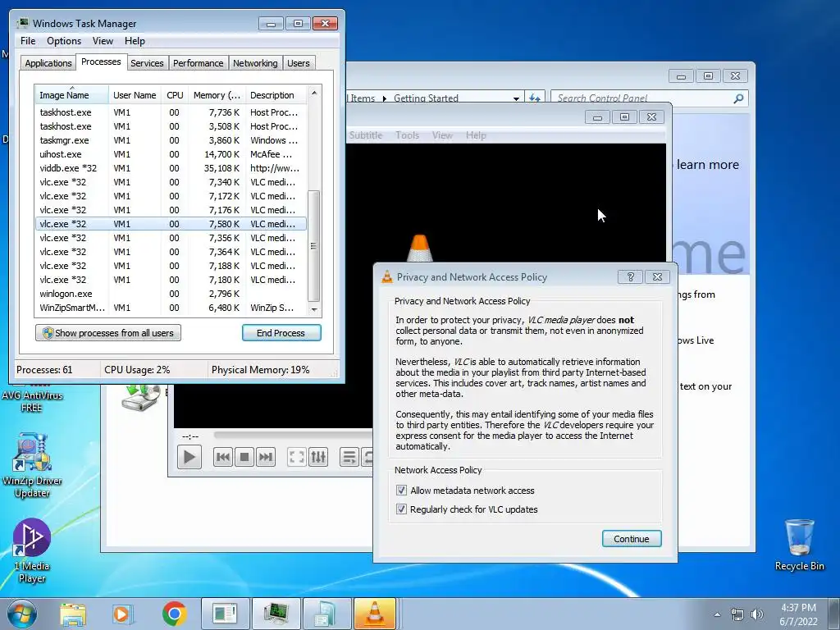Open the Task Manager Help menu

tap(135, 41)
